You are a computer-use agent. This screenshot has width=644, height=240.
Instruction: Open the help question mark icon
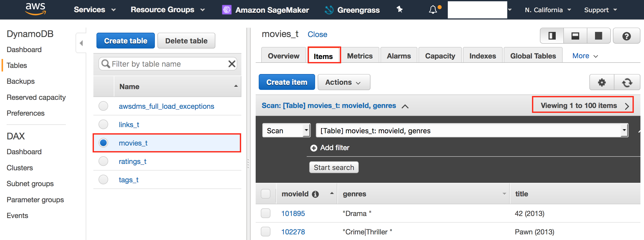[626, 36]
